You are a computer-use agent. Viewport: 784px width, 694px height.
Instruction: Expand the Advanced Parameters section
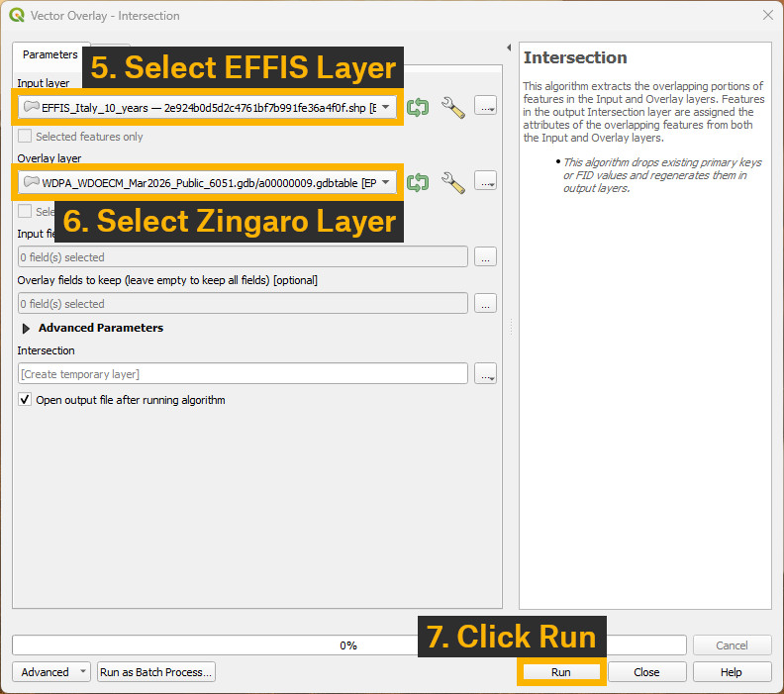[26, 328]
